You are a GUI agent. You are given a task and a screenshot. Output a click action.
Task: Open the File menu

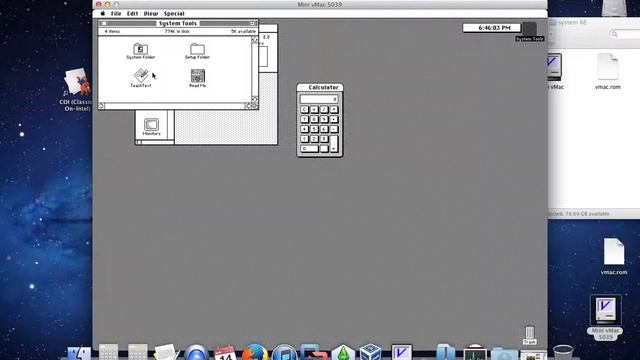point(116,13)
